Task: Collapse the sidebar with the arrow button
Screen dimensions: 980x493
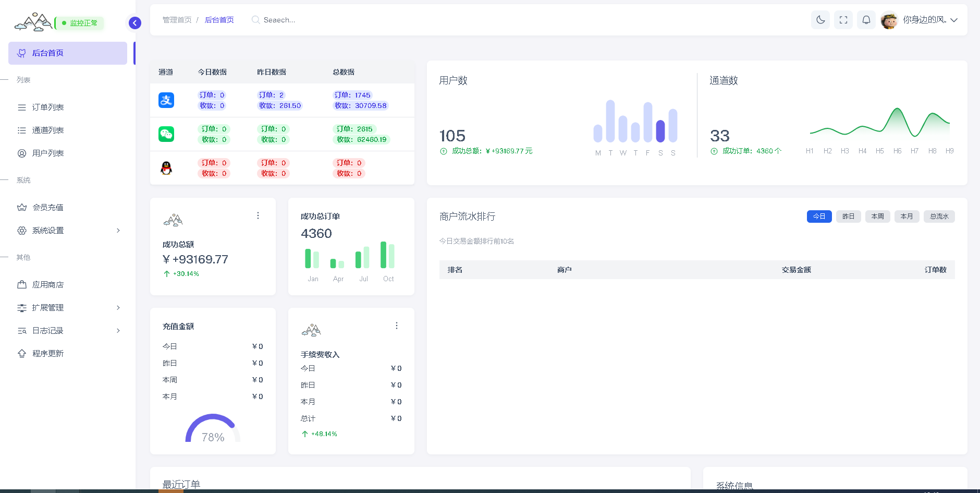Action: click(x=134, y=23)
